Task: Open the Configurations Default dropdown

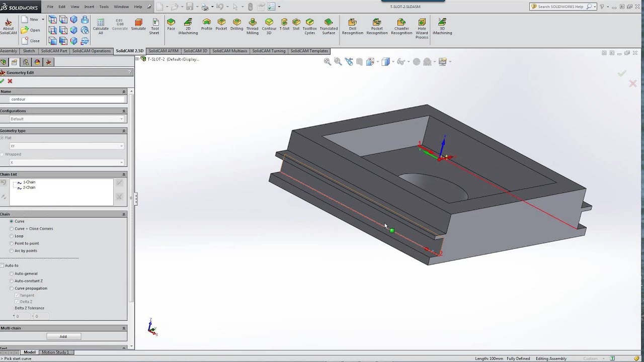Action: (67, 119)
